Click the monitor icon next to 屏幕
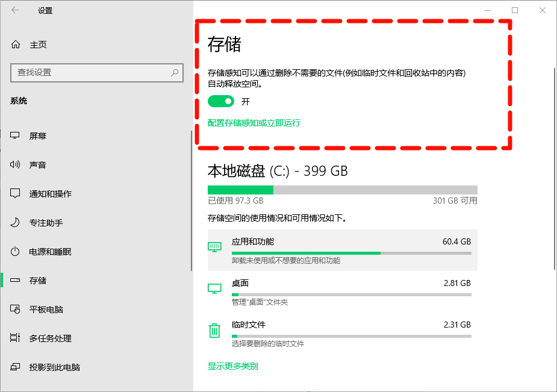 pos(15,135)
